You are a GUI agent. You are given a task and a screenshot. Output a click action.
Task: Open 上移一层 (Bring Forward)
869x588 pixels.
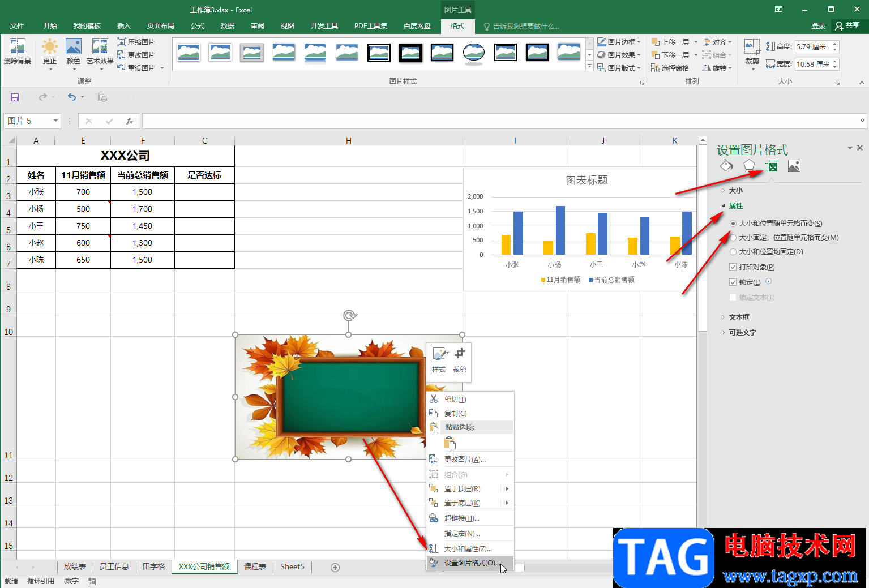[x=670, y=42]
